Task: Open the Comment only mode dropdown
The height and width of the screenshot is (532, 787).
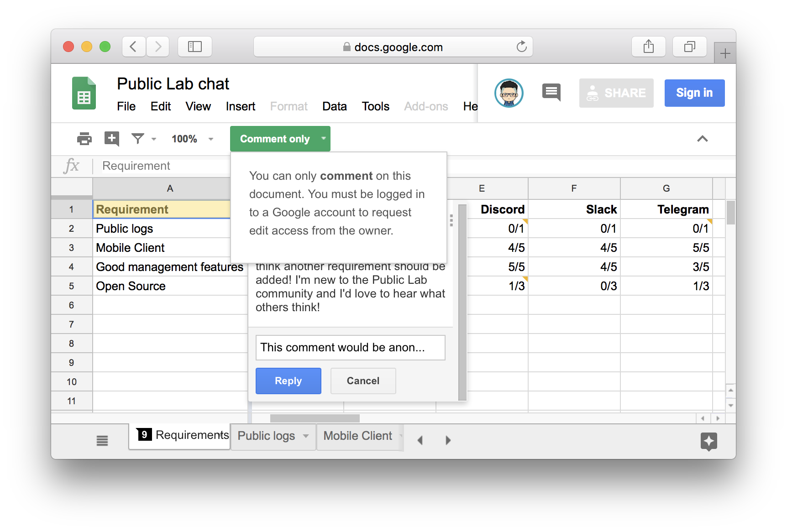Action: point(280,139)
